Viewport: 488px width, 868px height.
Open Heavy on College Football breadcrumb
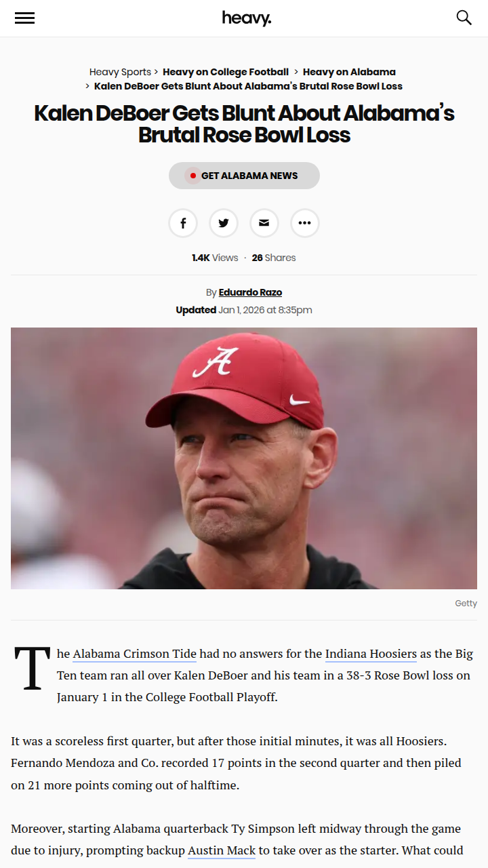(x=226, y=72)
